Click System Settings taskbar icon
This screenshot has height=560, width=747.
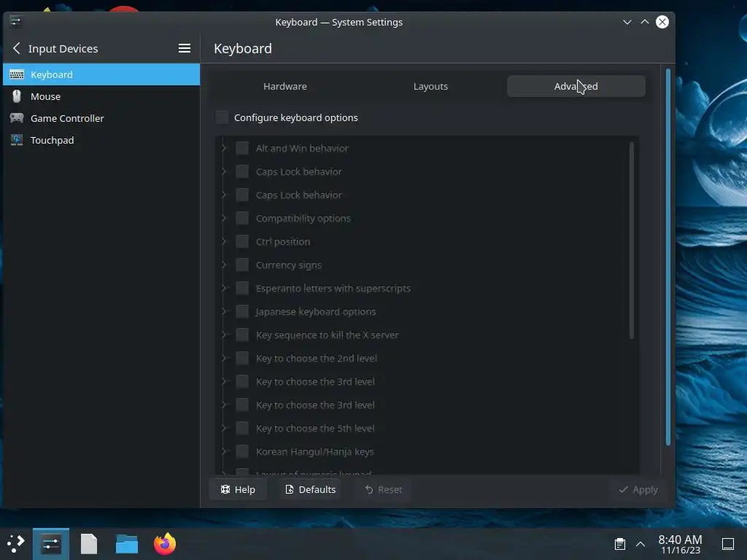point(51,544)
